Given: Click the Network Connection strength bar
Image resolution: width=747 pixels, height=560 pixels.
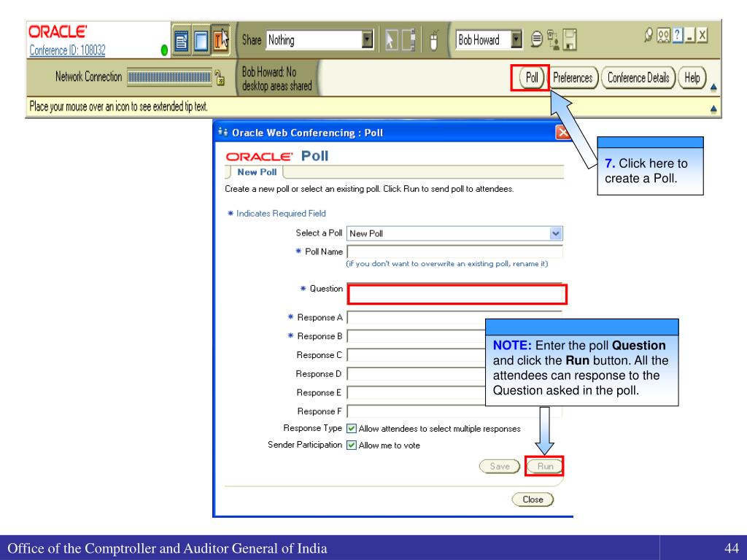Looking at the screenshot, I should [169, 77].
